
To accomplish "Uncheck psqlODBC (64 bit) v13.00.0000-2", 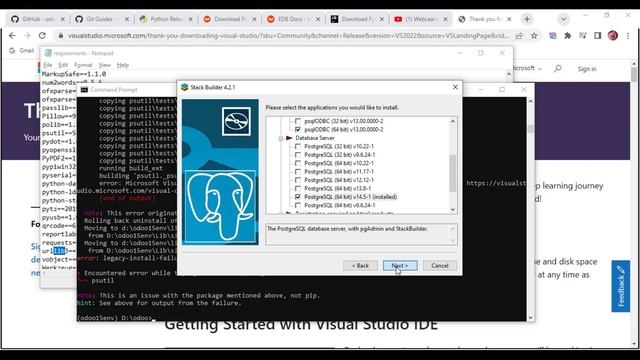I will pyautogui.click(x=298, y=129).
